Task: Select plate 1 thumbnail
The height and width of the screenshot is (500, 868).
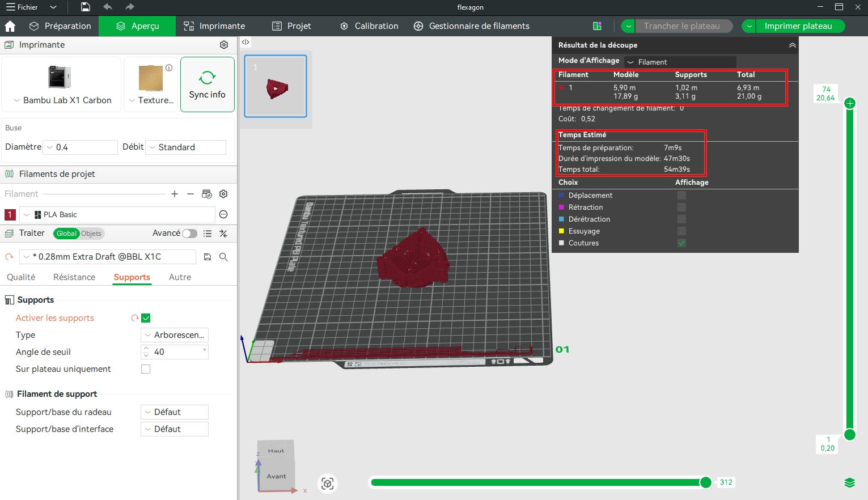Action: (x=276, y=86)
